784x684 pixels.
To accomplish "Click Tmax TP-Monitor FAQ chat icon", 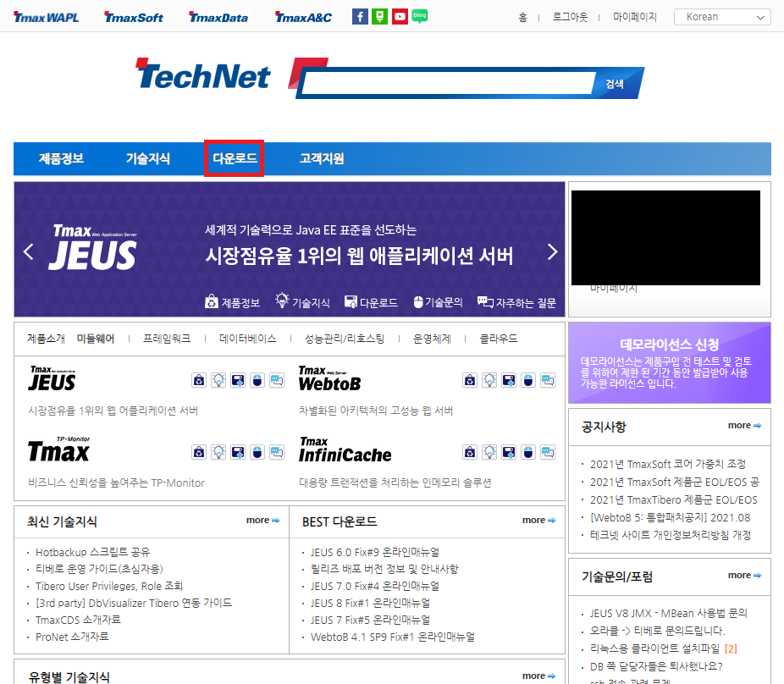I will [x=277, y=452].
